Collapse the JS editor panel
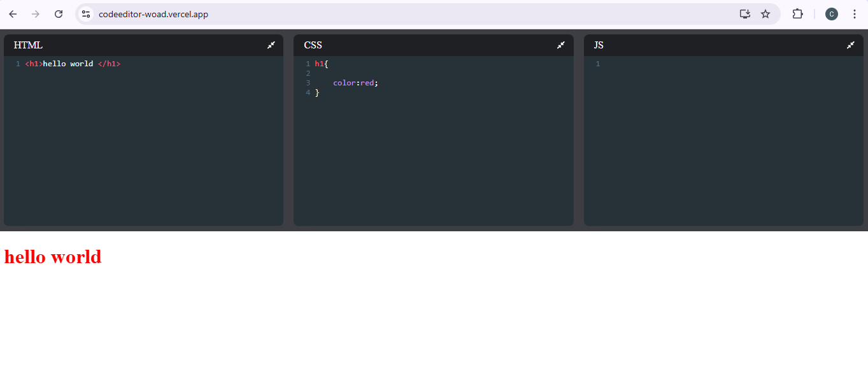Screen dimensions: 868x374 [x=851, y=45]
